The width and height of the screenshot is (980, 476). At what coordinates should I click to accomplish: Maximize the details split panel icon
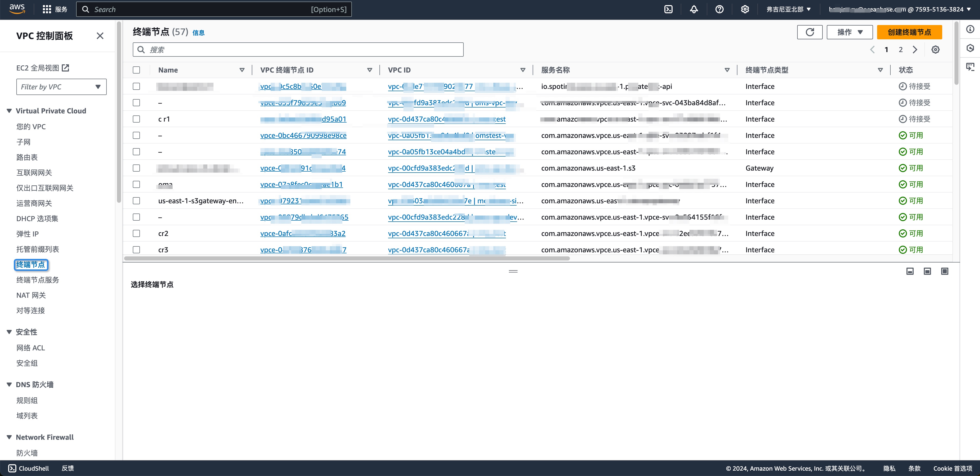(x=945, y=271)
